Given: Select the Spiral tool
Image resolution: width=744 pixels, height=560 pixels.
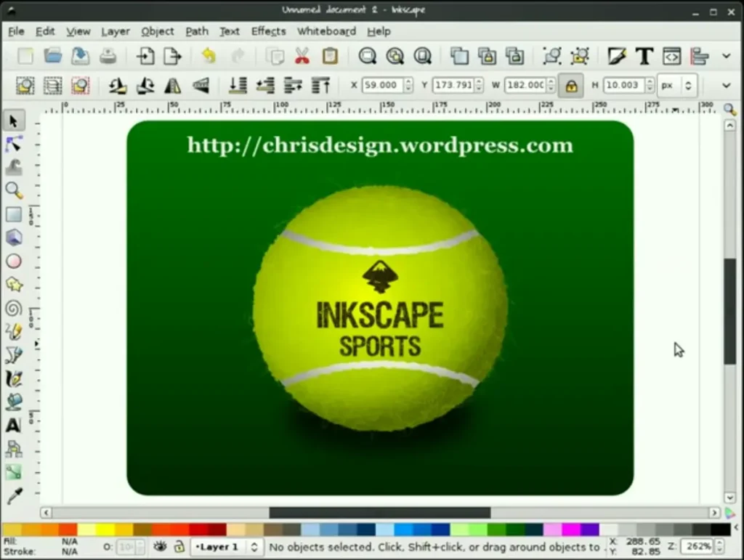Looking at the screenshot, I should click(13, 308).
